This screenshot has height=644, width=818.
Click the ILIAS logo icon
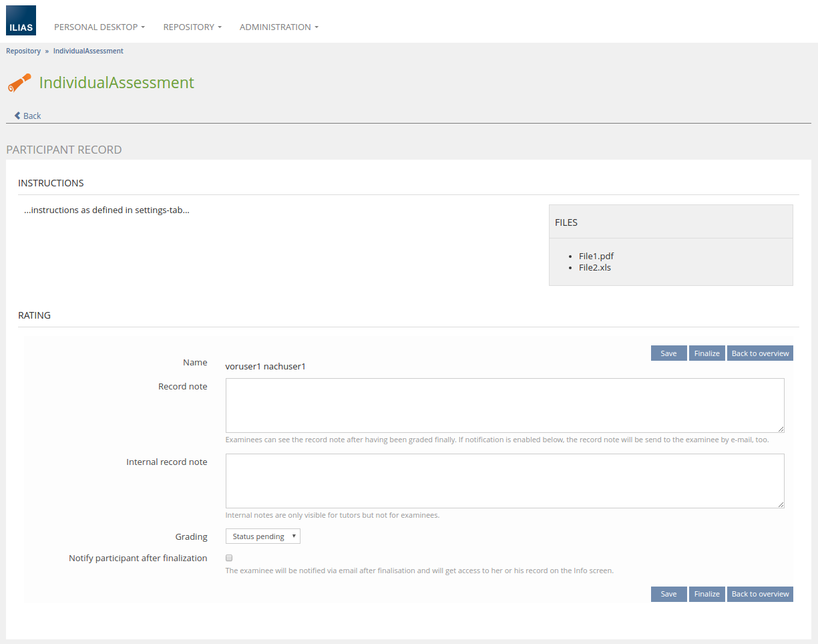pyautogui.click(x=21, y=21)
